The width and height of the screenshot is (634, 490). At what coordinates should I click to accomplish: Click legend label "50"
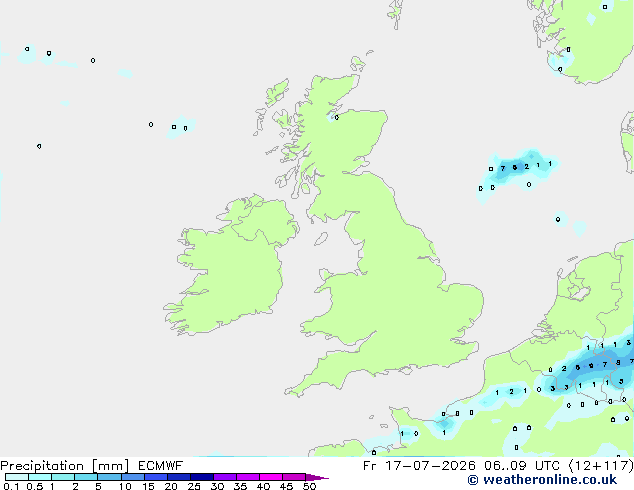[x=309, y=486]
